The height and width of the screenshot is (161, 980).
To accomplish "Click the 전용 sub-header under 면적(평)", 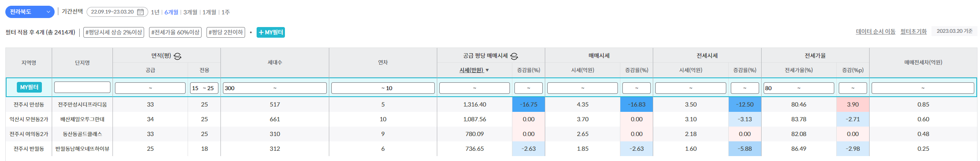I will click(204, 70).
